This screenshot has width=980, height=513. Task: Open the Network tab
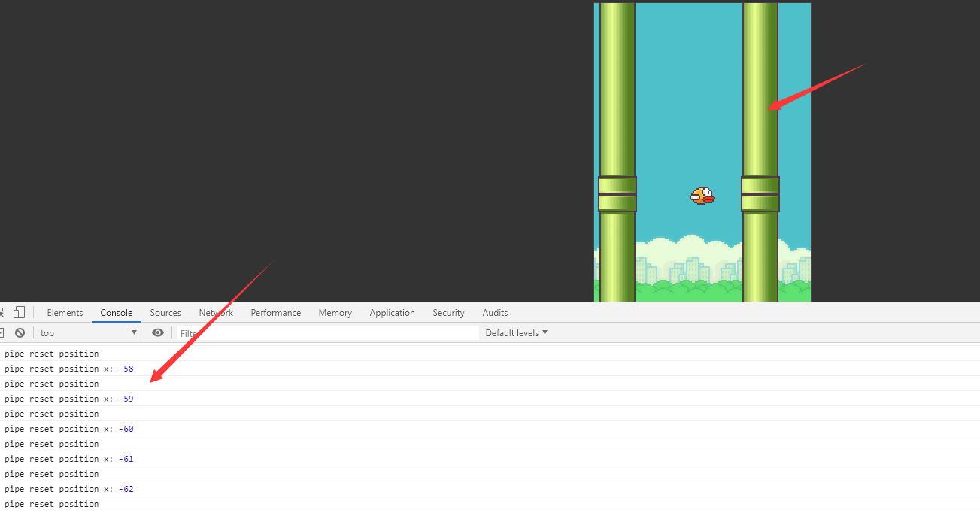coord(216,313)
